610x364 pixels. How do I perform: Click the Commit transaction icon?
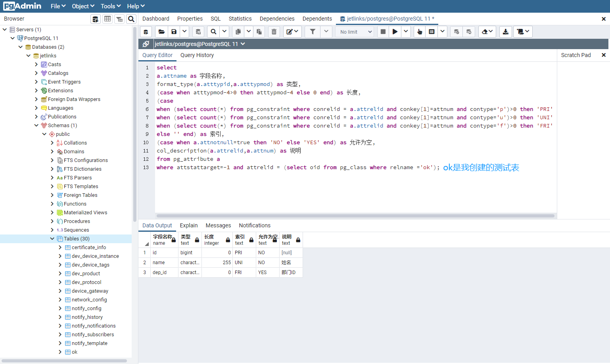click(457, 32)
